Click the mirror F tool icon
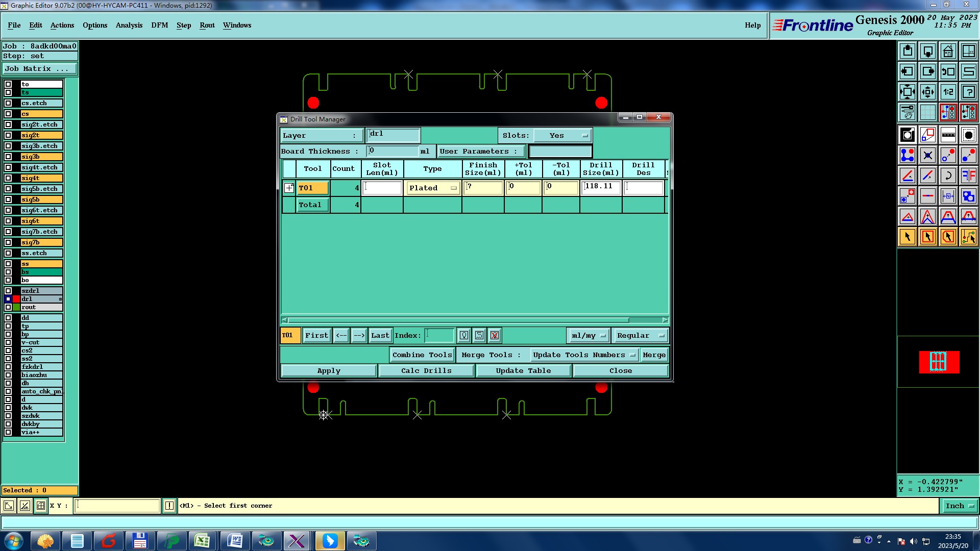 (x=968, y=176)
